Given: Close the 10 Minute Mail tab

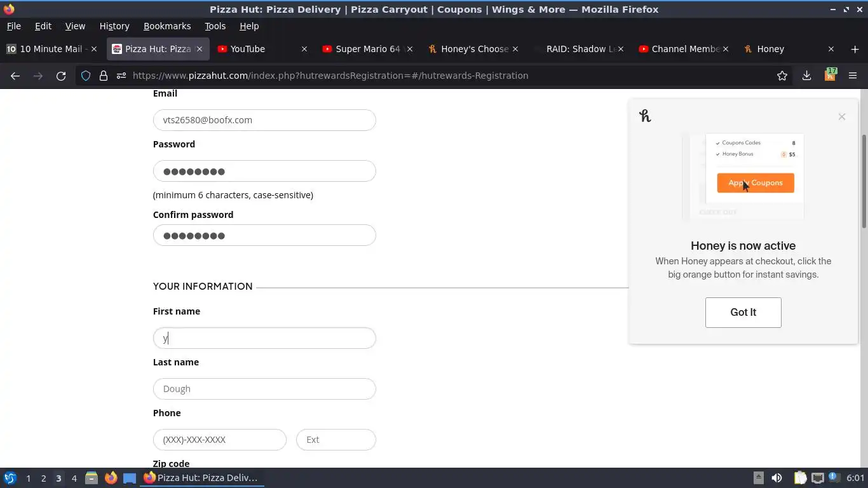Looking at the screenshot, I should [94, 49].
